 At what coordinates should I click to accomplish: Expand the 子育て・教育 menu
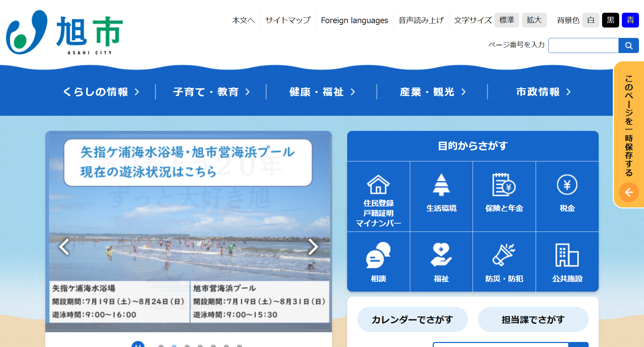tap(211, 92)
